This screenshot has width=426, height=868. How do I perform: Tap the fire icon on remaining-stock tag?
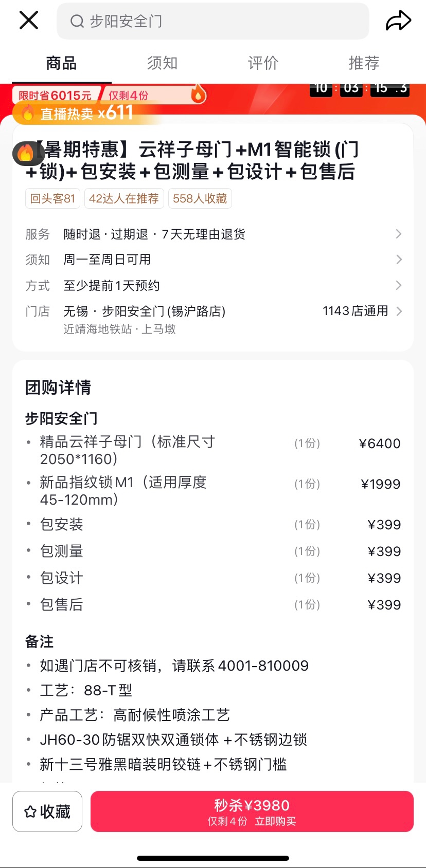[x=198, y=95]
